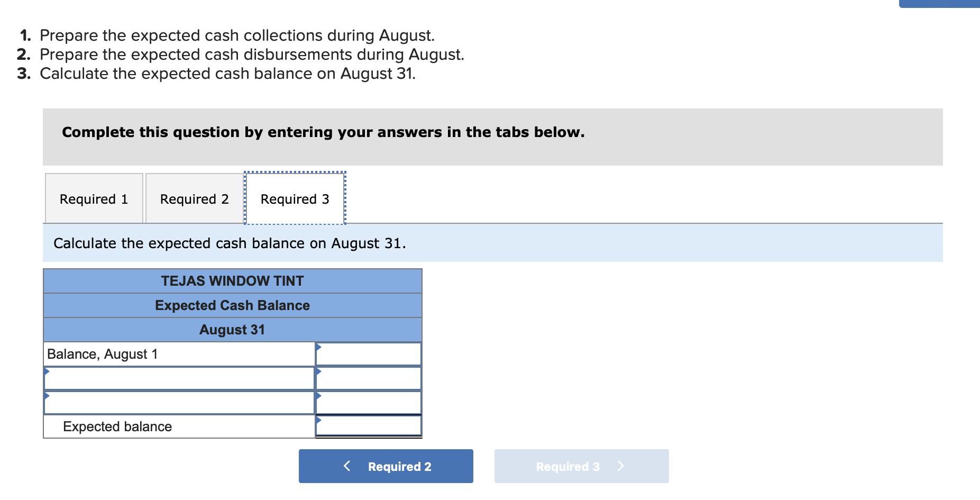980x500 pixels.
Task: Click the back chevron icon beside Required 2
Action: pos(347,466)
